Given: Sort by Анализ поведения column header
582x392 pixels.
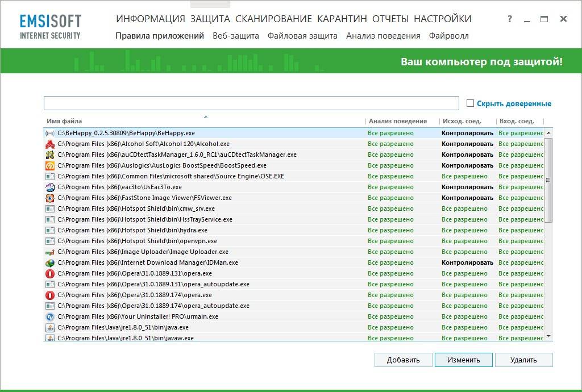Looking at the screenshot, I should 397,121.
